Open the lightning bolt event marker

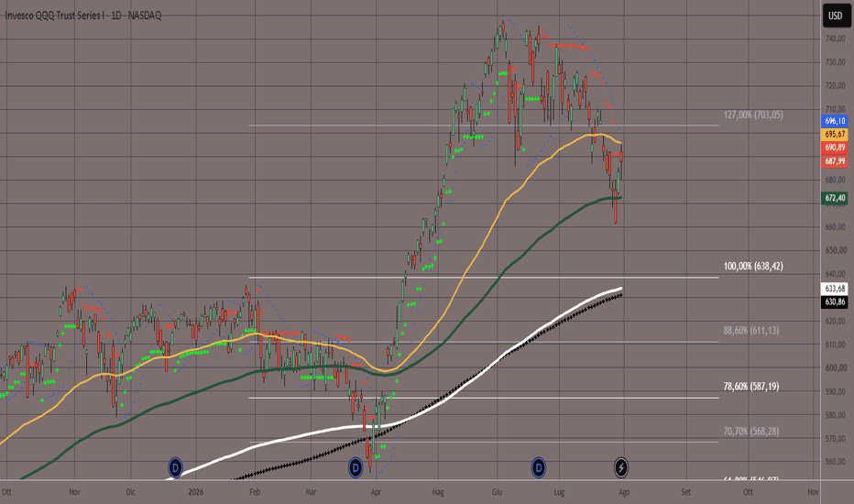621,467
